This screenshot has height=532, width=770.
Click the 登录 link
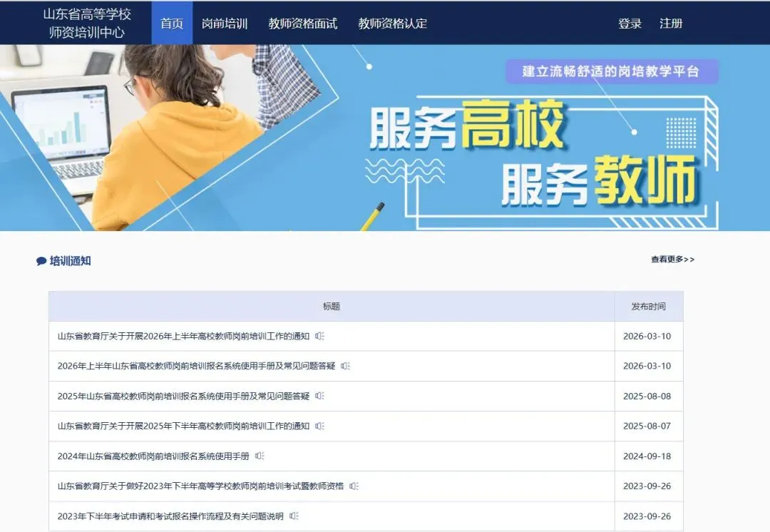[630, 23]
